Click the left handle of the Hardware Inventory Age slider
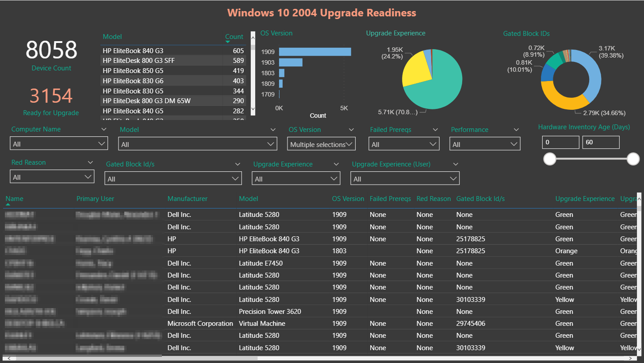 tap(550, 158)
